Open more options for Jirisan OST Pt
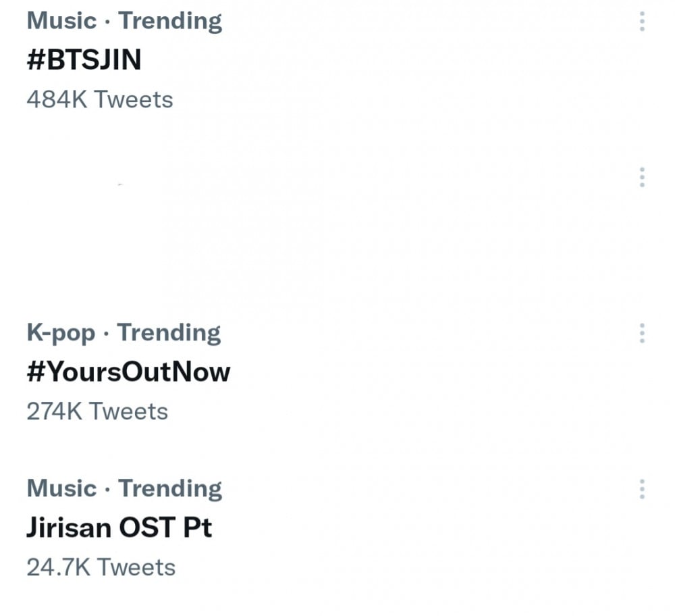675x616 pixels. [x=642, y=489]
